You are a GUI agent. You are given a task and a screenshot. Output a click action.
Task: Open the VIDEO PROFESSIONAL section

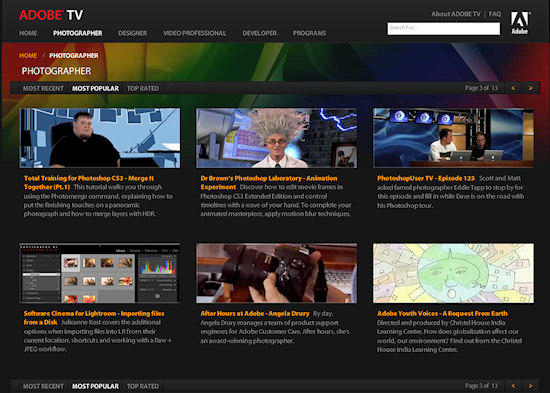tap(195, 33)
